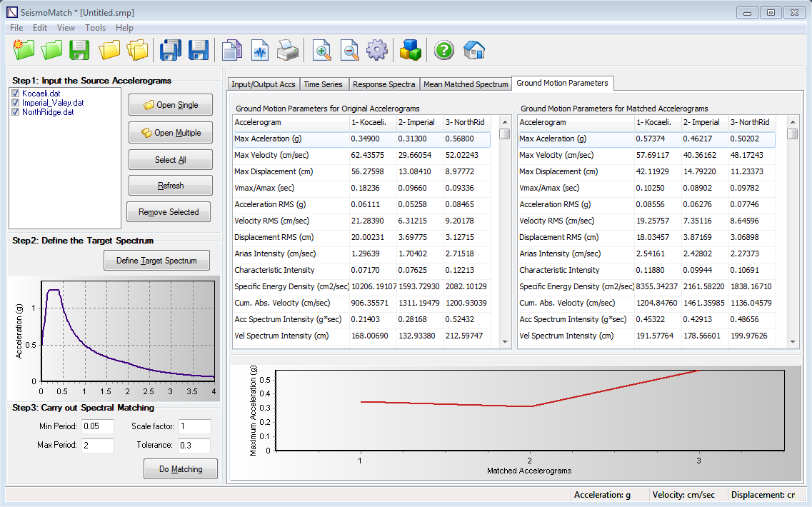
Task: Click the printer icon in toolbar
Action: tap(287, 50)
